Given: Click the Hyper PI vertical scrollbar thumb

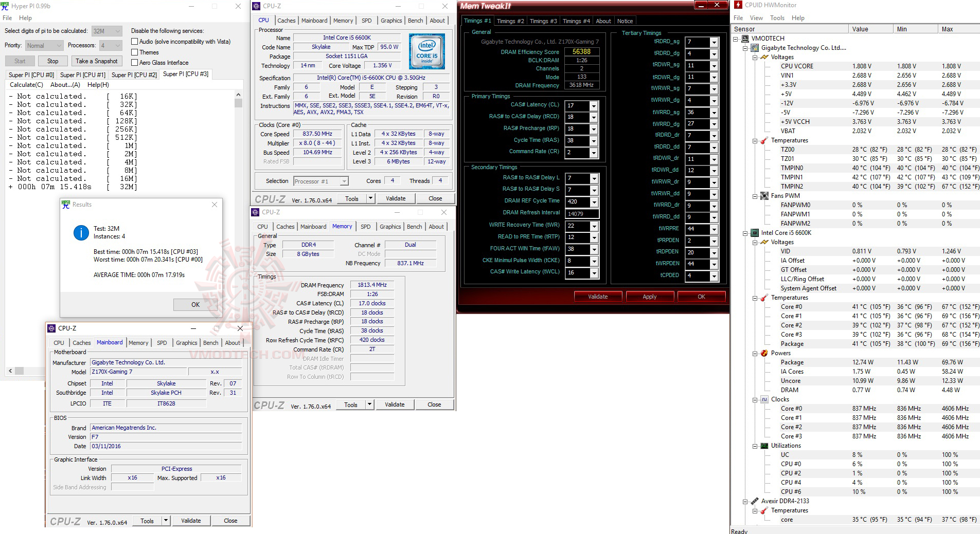Looking at the screenshot, I should coord(238,103).
